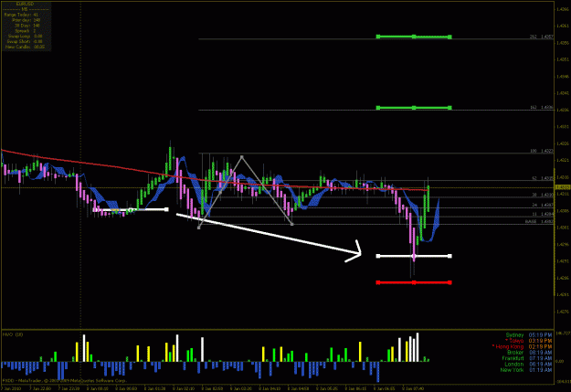
Task: Click the 01:19 AM New York time value
Action: (x=540, y=370)
